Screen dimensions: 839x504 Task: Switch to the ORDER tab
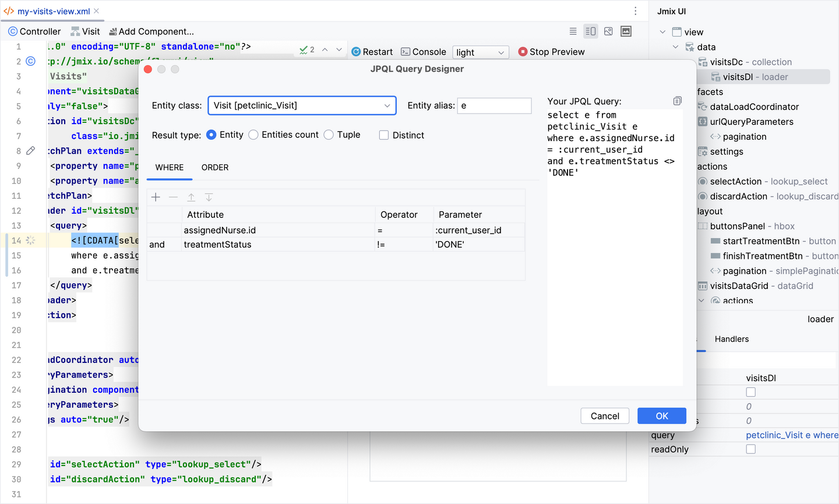click(x=215, y=167)
